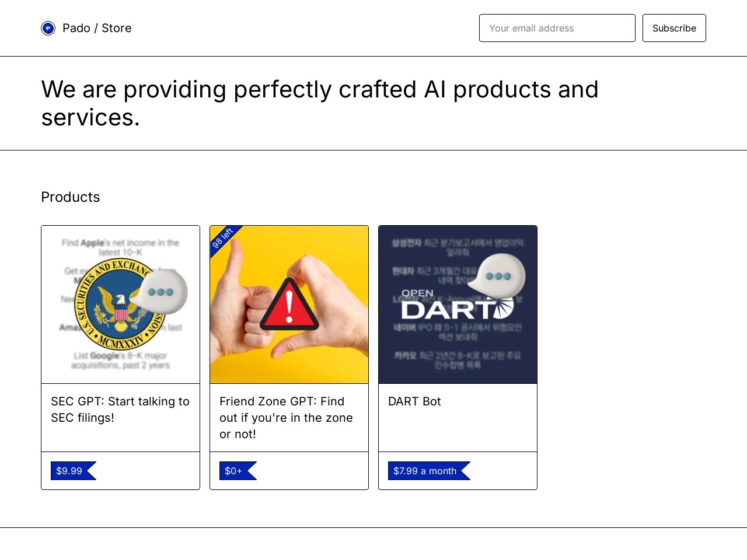Open 'SEC GPT: Start talking to SEC filings!' title

(x=120, y=409)
